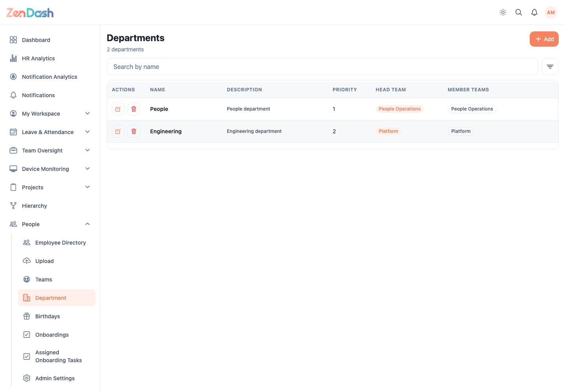Click the Admin Settings gear icon

(x=27, y=378)
